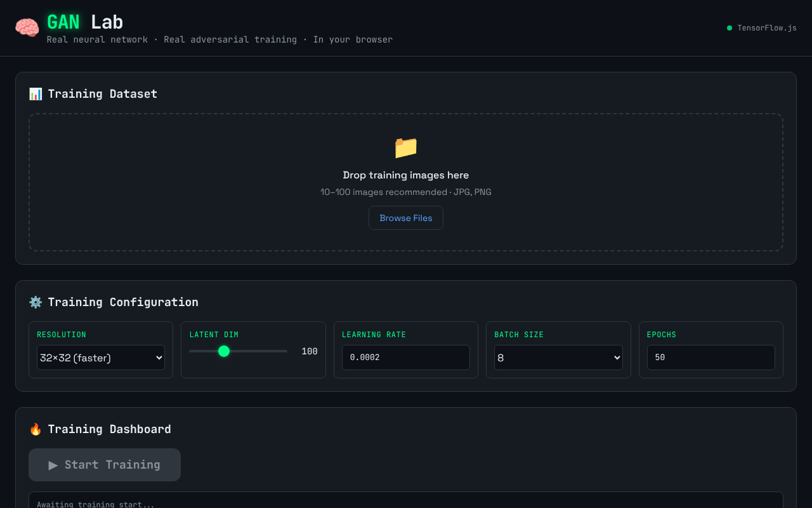This screenshot has width=812, height=508.
Task: Click the brain logo icon
Action: pyautogui.click(x=27, y=28)
